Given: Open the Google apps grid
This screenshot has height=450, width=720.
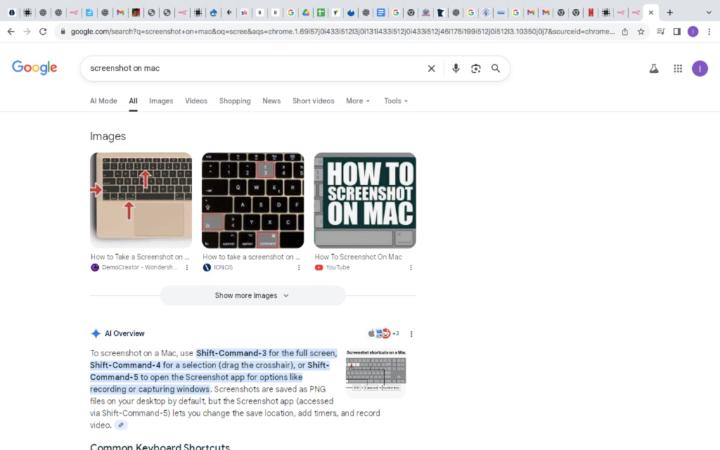Looking at the screenshot, I should [677, 68].
